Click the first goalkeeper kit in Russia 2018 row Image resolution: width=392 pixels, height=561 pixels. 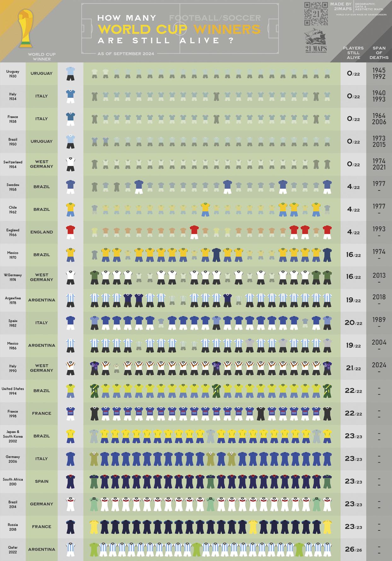pos(94,527)
